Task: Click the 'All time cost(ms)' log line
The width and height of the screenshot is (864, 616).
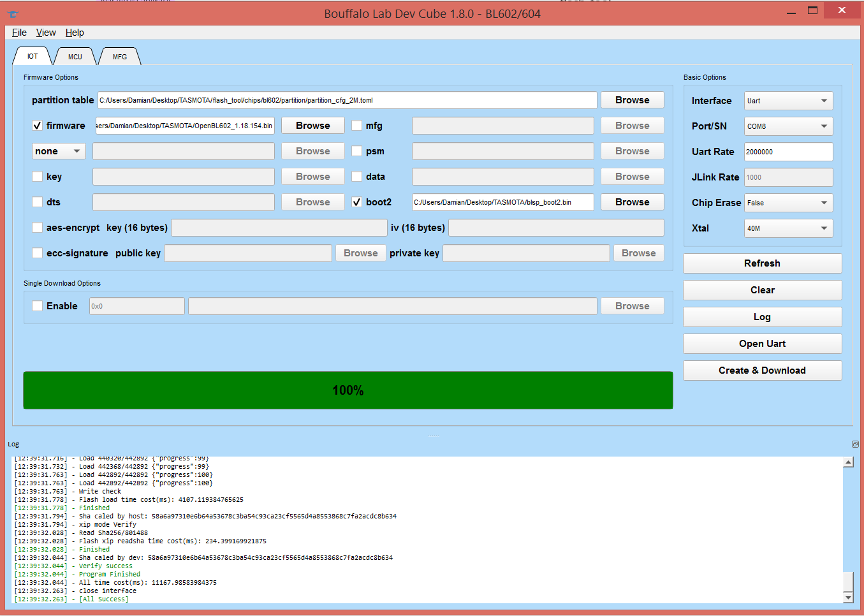Action: pos(115,583)
